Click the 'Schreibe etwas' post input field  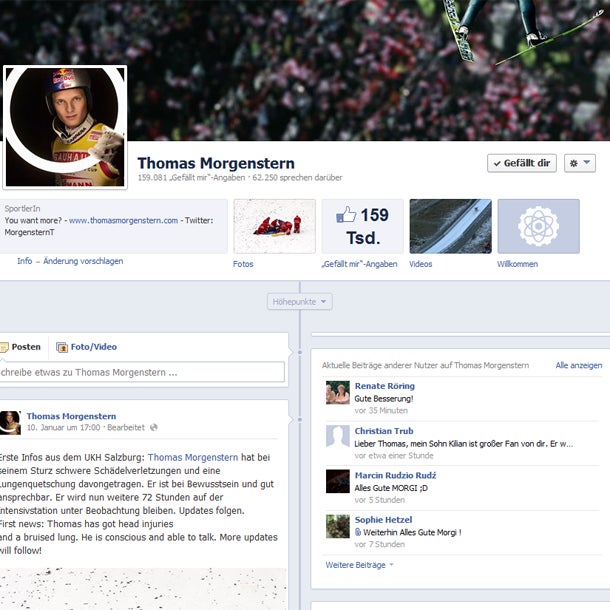[140, 372]
